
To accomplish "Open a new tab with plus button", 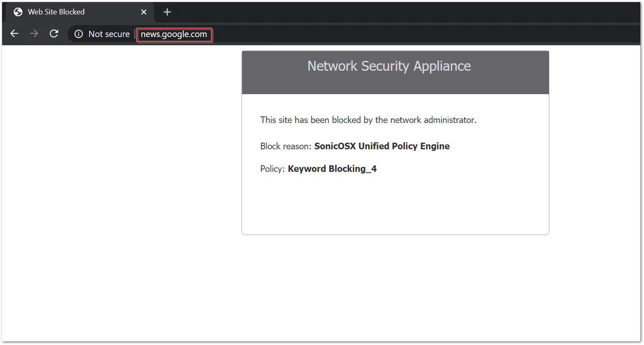I will coord(167,12).
